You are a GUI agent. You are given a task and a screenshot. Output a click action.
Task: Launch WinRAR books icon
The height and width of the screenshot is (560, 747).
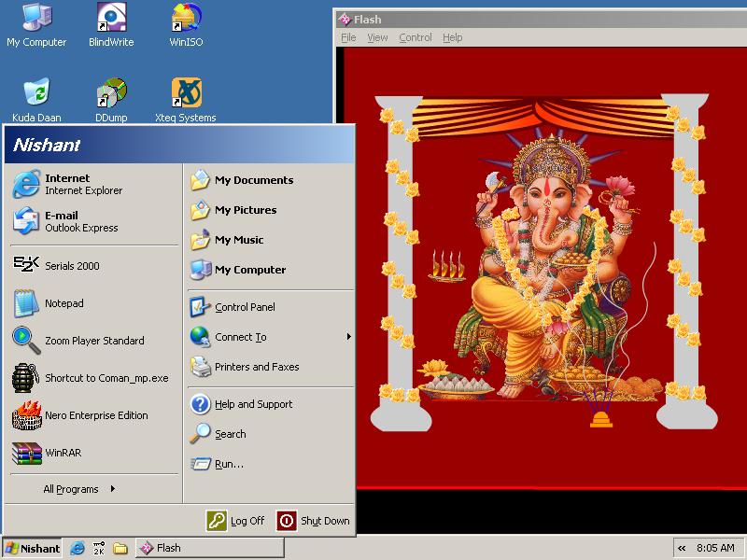pos(26,453)
